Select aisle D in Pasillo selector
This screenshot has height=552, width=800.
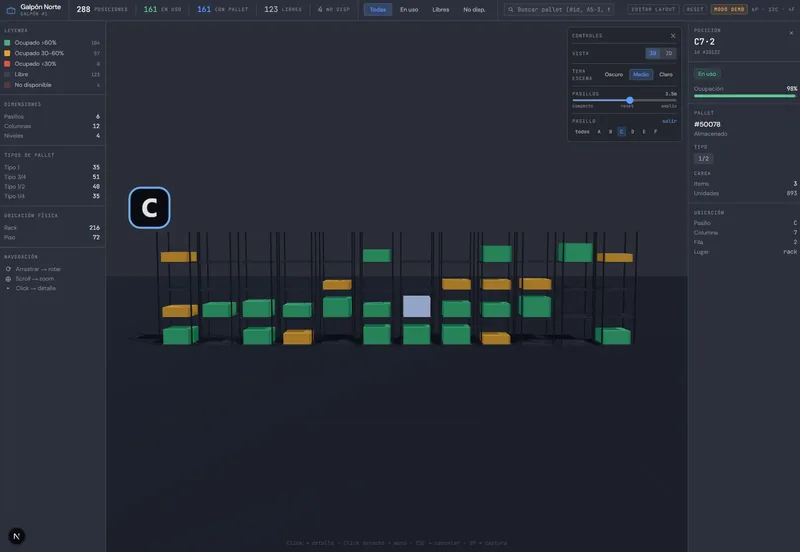pyautogui.click(x=633, y=132)
